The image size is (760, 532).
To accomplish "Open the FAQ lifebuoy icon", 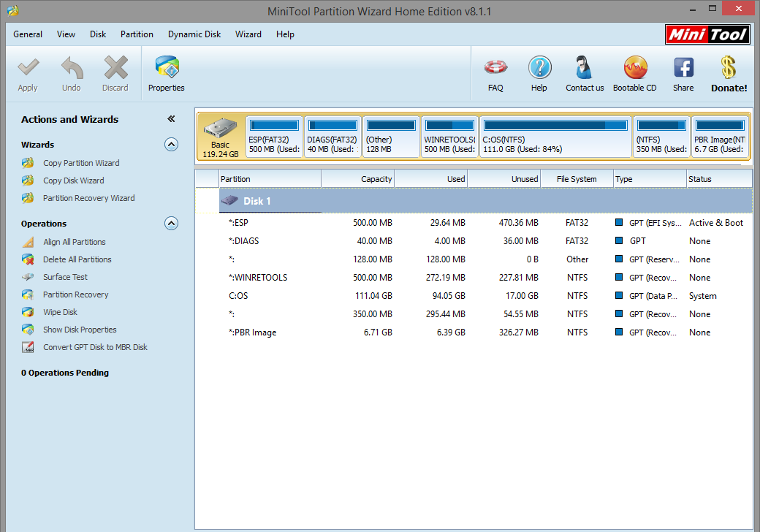I will click(x=496, y=66).
